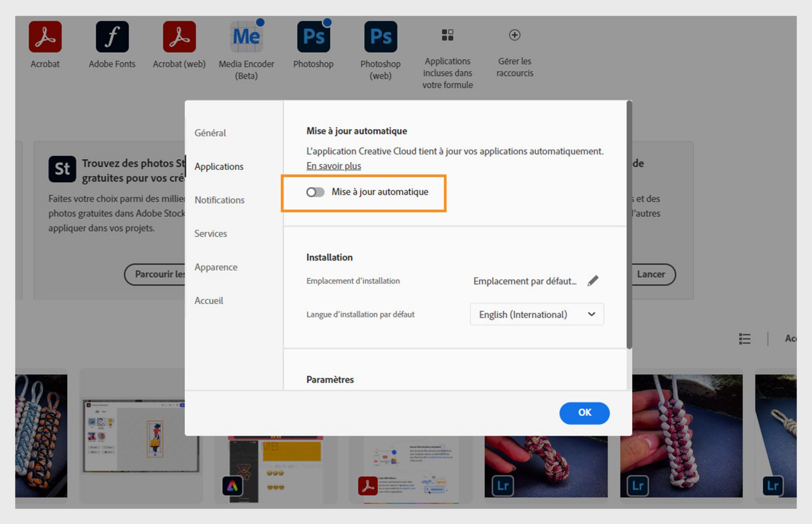This screenshot has width=812, height=524.
Task: Open Acrobat (web) shortcut icon
Action: [179, 37]
